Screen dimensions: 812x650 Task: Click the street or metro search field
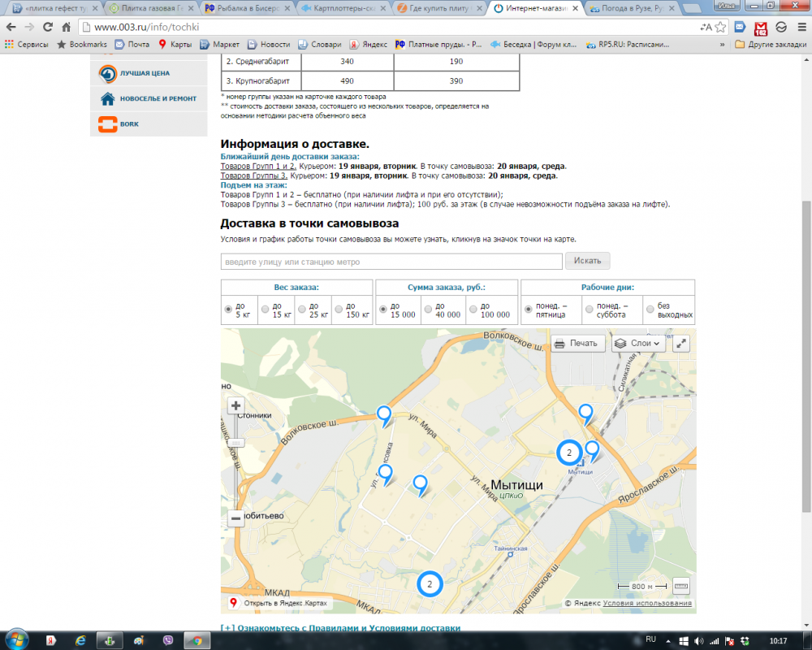coord(391,262)
